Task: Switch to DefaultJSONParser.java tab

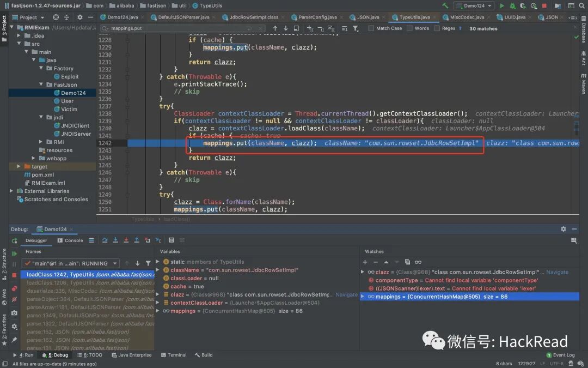Action: click(x=183, y=17)
